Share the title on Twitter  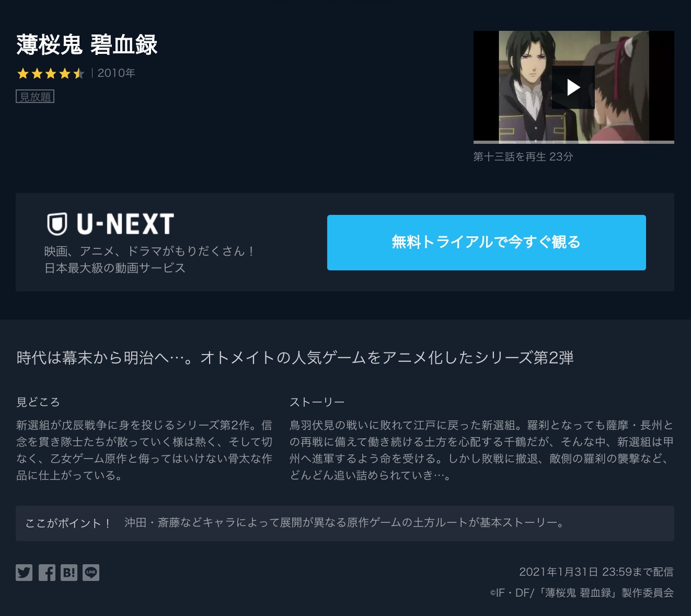(x=24, y=573)
